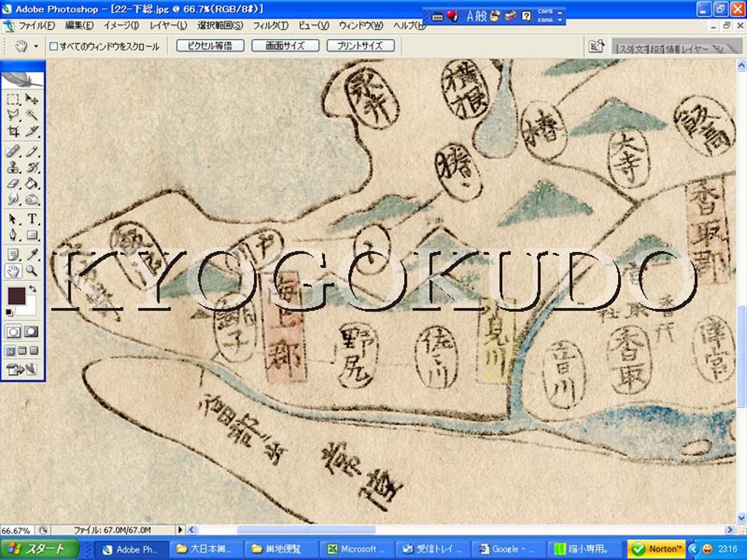Click the 66.67% zoom field
747x560 pixels.
[16, 530]
